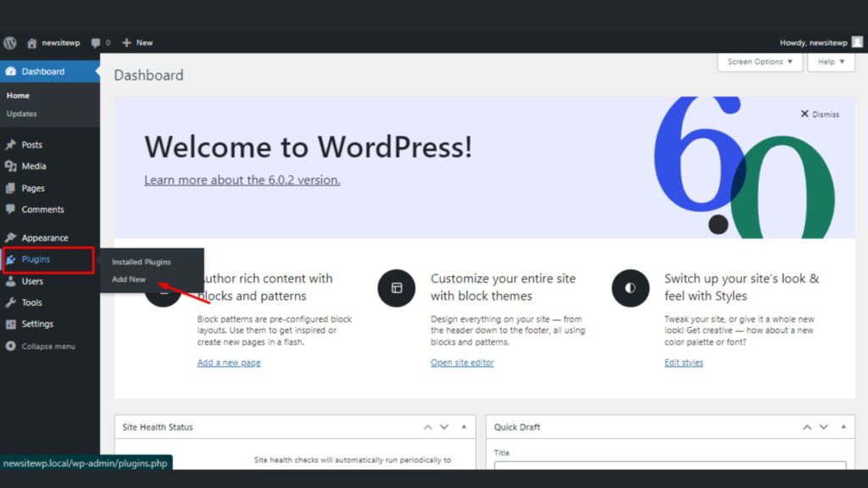The image size is (868, 488).
Task: Click the Site Health Status heading
Action: coord(158,427)
